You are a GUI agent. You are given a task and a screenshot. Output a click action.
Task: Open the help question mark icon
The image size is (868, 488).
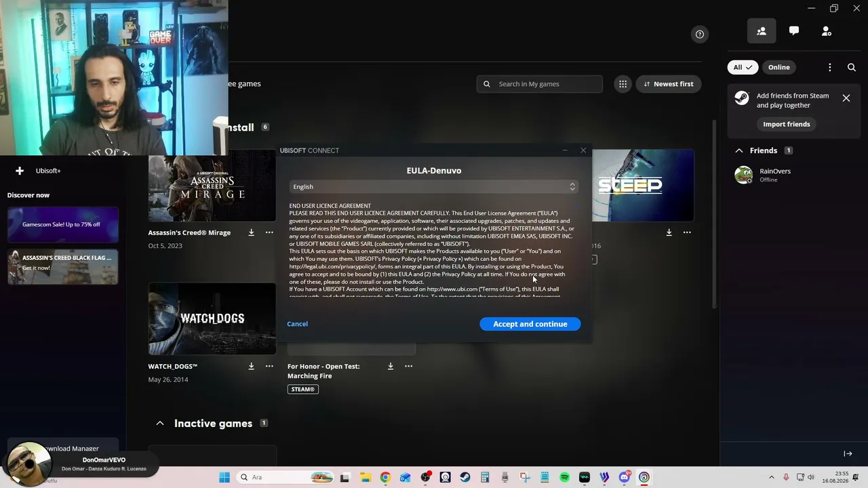[x=700, y=35]
